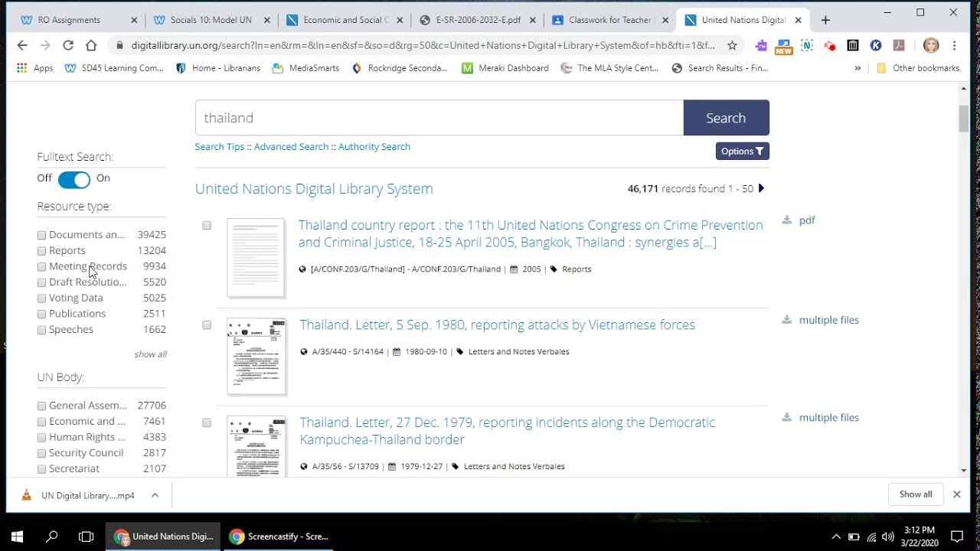Select the Speeches checkbox

coord(42,330)
